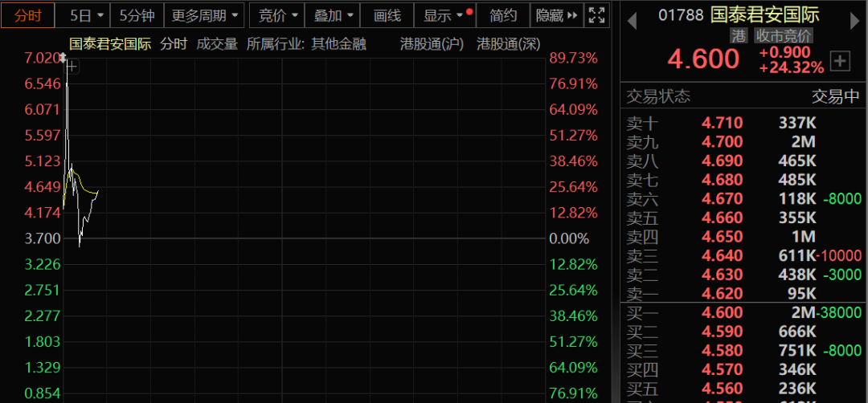Click the 港 market tag

[739, 36]
